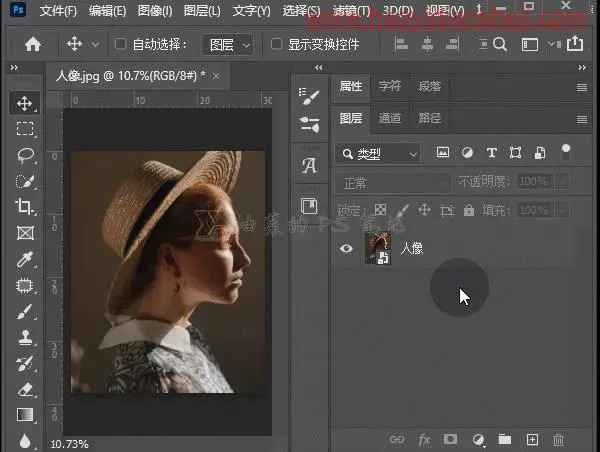The height and width of the screenshot is (452, 600).
Task: Select the Move tool in the toolbox
Action: (x=24, y=103)
